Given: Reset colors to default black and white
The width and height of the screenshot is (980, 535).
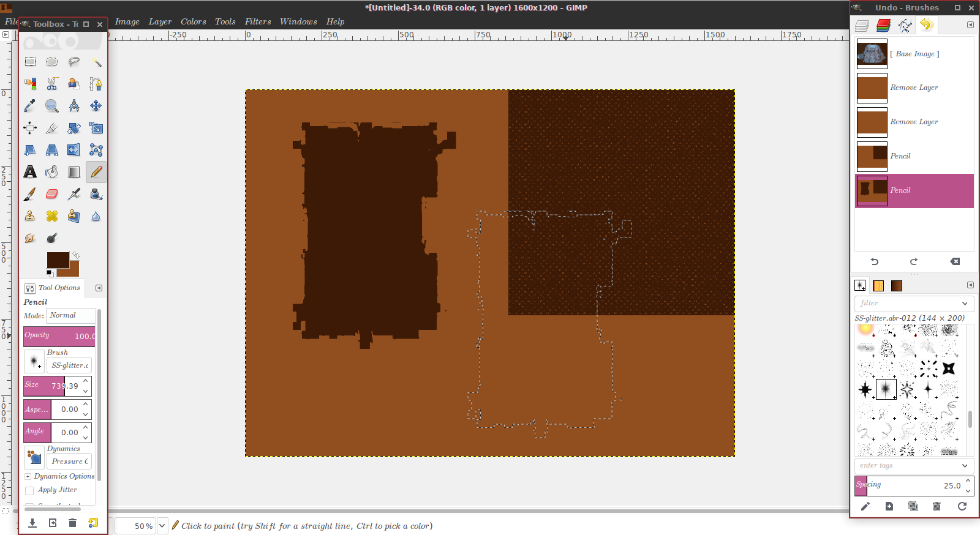Looking at the screenshot, I should click(50, 273).
